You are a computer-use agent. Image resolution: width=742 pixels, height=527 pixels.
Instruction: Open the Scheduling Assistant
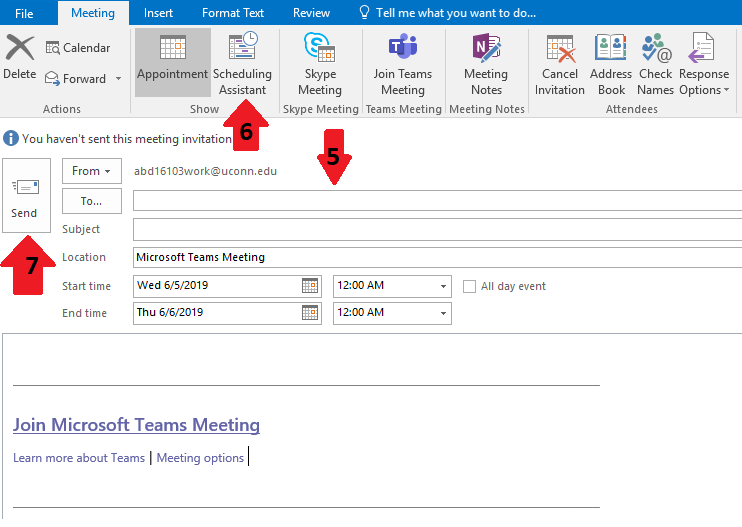click(x=242, y=63)
